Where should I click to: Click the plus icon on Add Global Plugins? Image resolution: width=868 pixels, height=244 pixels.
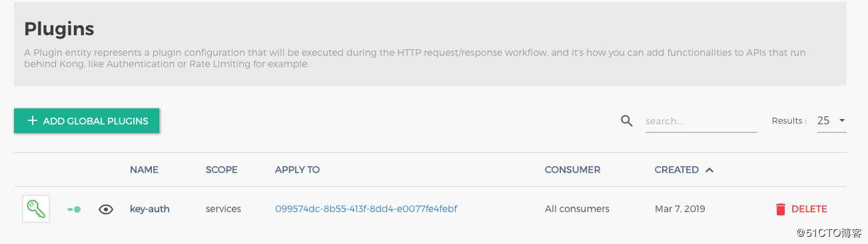[32, 121]
